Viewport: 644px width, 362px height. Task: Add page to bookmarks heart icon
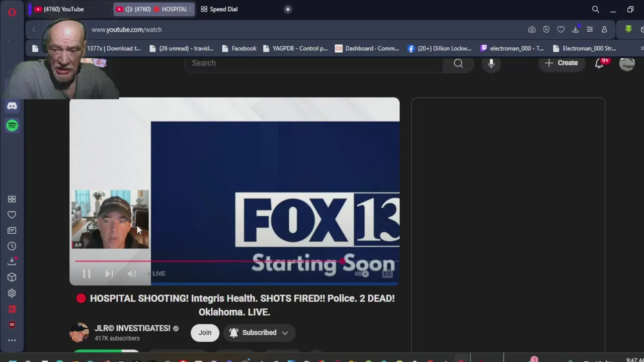(x=561, y=30)
